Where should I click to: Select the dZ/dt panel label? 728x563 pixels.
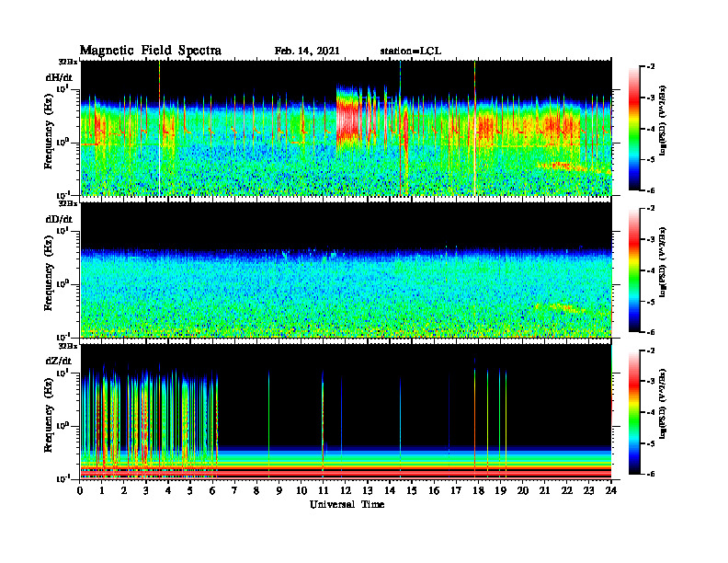[x=59, y=361]
